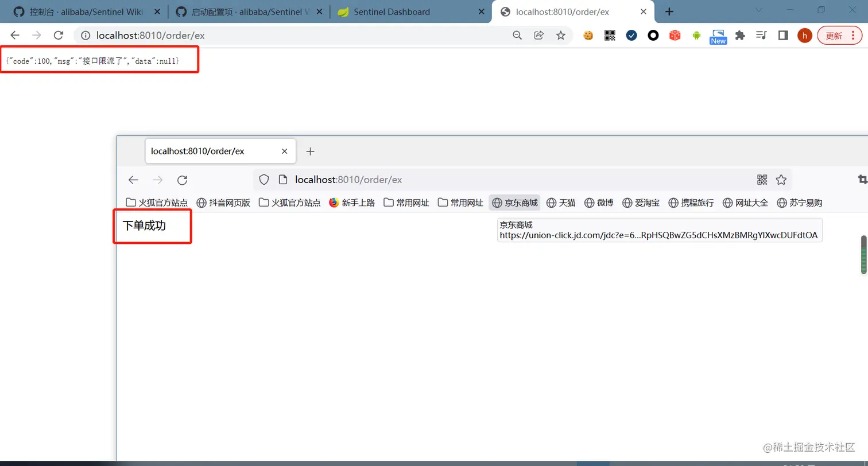The width and height of the screenshot is (868, 466).
Task: Toggle Chrome side panel icon
Action: pos(783,36)
